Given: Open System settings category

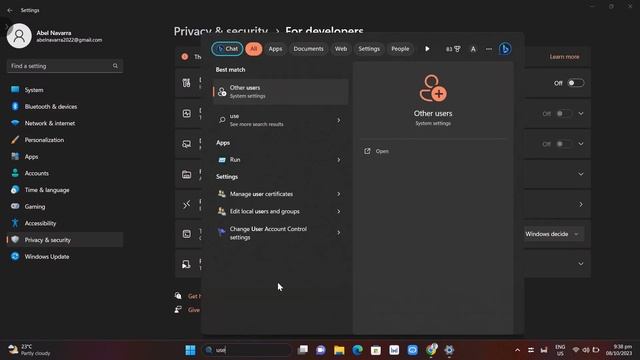Looking at the screenshot, I should click(x=65, y=90).
